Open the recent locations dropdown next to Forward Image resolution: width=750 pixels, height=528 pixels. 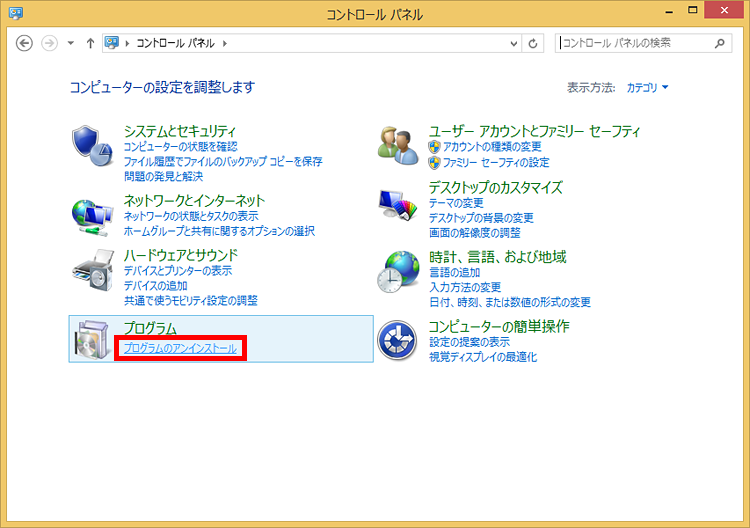(71, 44)
